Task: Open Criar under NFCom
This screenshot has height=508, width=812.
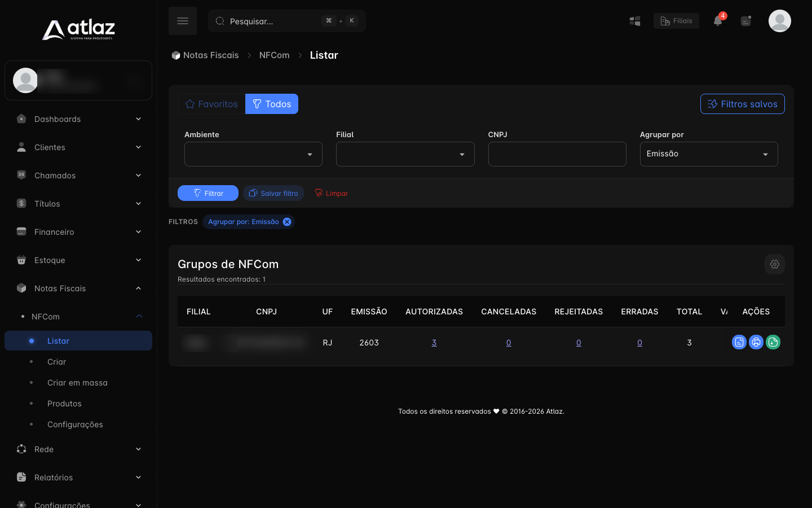Action: [78, 362]
